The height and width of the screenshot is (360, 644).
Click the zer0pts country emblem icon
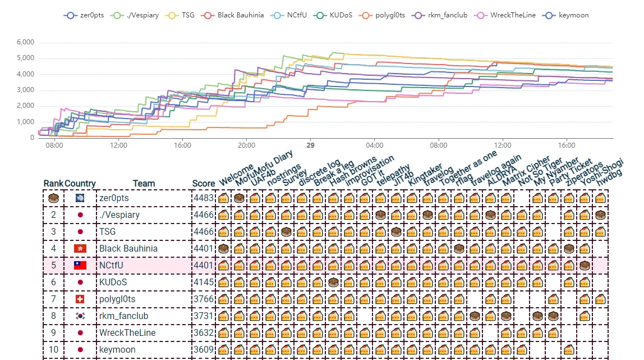tap(80, 198)
